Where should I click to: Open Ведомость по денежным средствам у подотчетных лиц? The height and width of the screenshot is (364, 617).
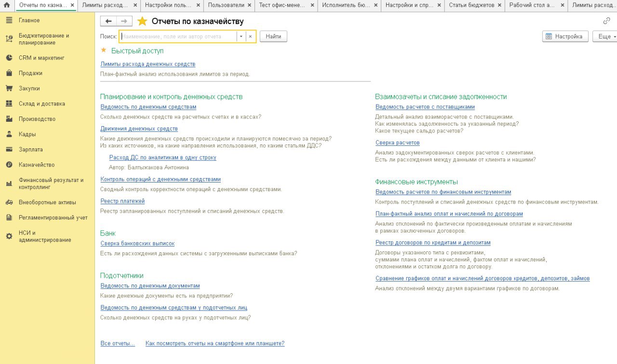174,307
